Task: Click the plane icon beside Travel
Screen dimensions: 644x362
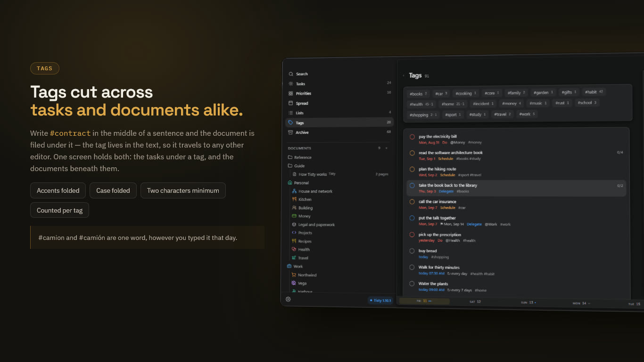Action: [x=294, y=258]
